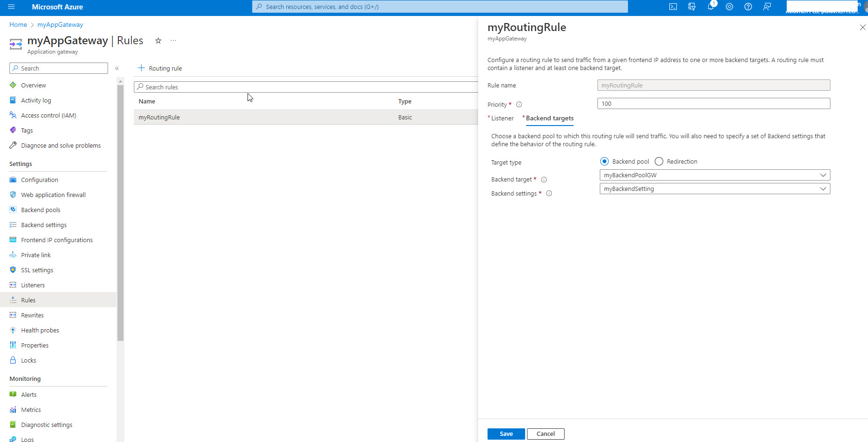Viewport: 868px width, 442px height.
Task: Switch to the Listener tab
Action: pos(502,118)
